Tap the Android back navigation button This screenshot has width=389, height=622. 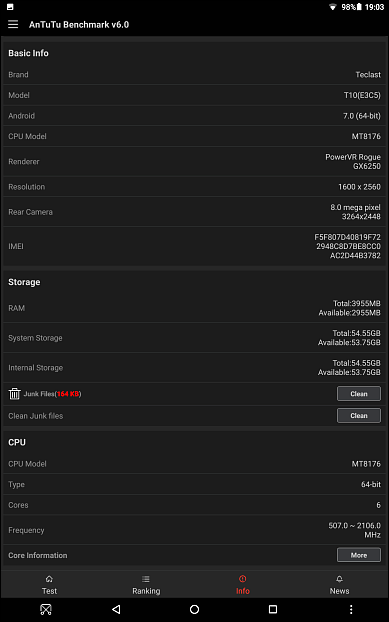point(116,609)
